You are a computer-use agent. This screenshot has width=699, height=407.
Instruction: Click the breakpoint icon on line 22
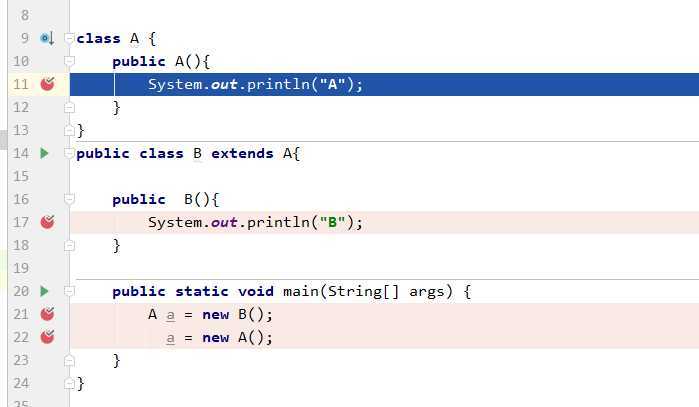47,337
